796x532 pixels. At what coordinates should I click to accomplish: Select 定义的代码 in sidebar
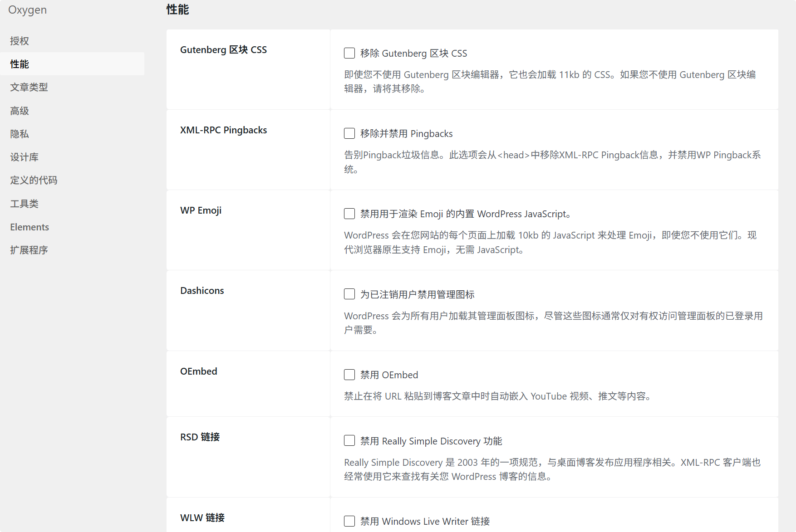pos(72,180)
